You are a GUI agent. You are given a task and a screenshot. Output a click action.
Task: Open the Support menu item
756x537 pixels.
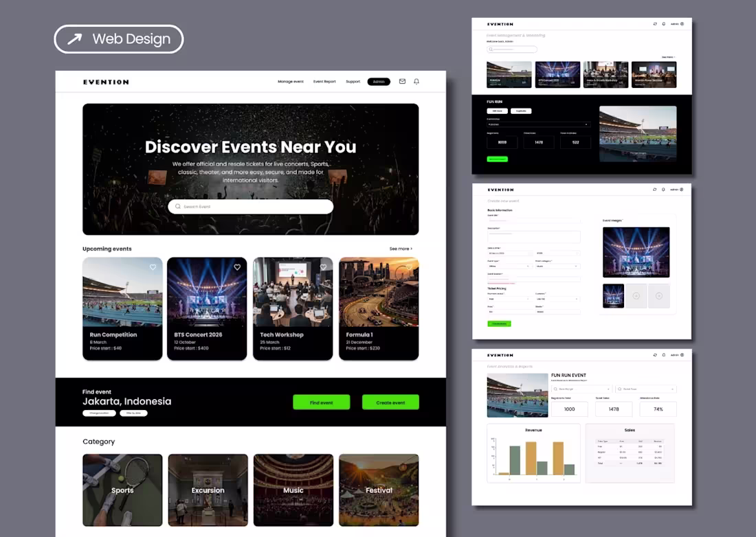(353, 82)
